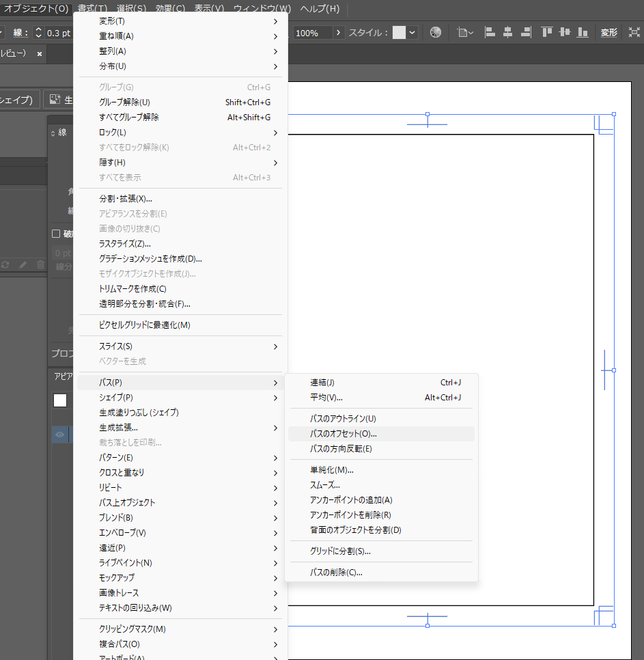The width and height of the screenshot is (644, 660).
Task: Click the white fill swatch in Appearance panel
Action: (x=60, y=400)
